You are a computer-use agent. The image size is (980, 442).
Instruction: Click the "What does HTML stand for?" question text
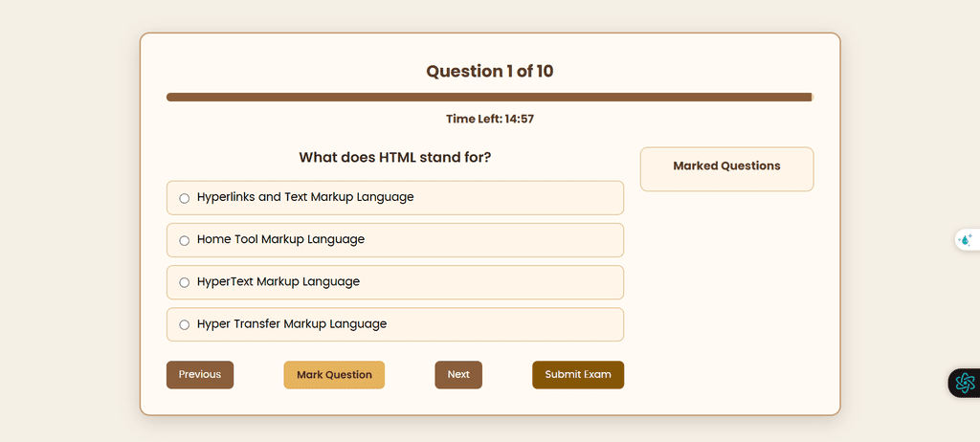click(x=394, y=158)
